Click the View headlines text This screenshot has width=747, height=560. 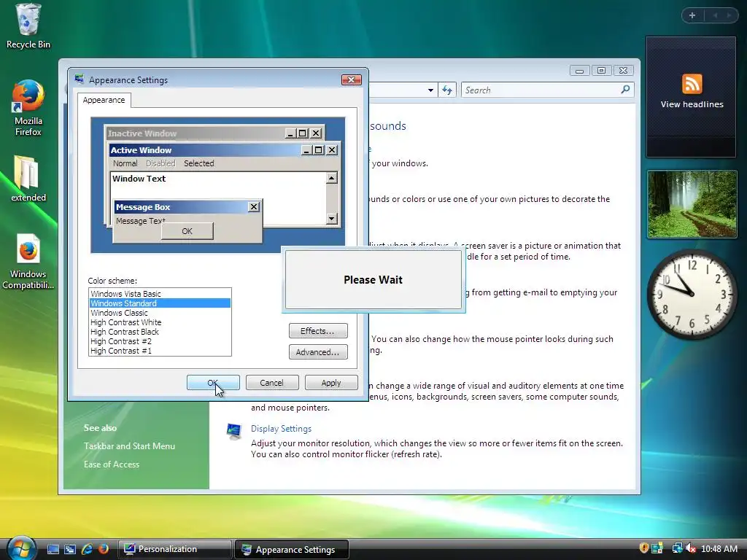(x=692, y=104)
